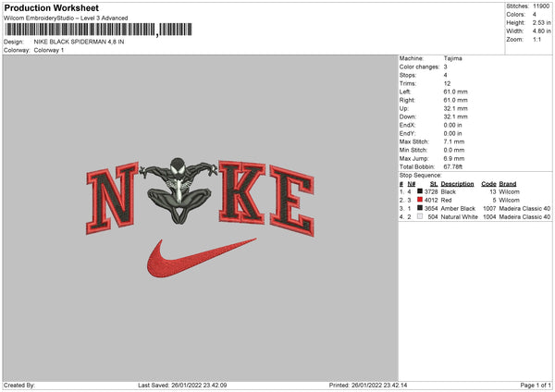The width and height of the screenshot is (555, 392).
Task: Click the Max Stitch value 7.1 mm
Action: click(x=454, y=141)
